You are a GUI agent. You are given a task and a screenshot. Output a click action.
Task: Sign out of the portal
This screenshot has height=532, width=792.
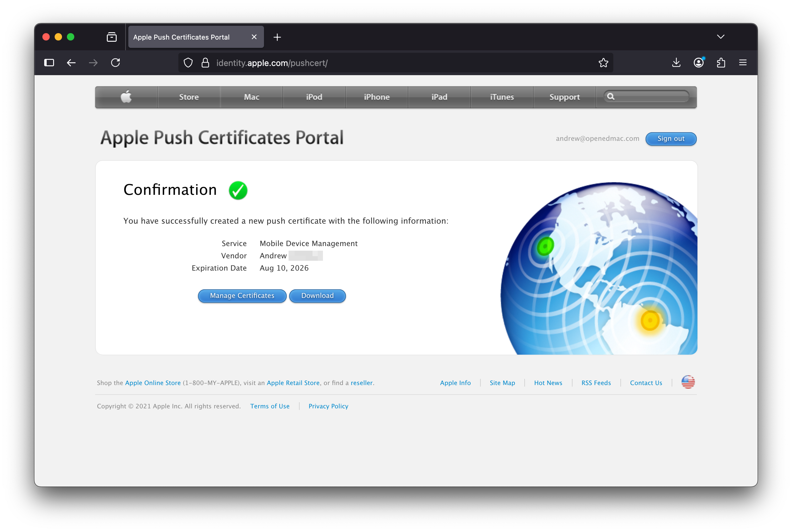click(670, 138)
